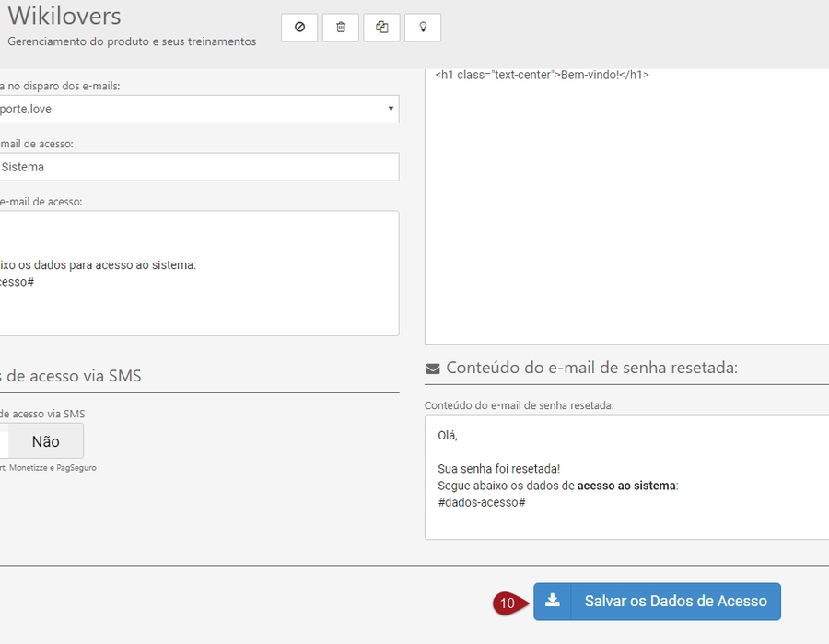Click the Wikilovers page title
Screen dimensions: 829x644
tap(64, 17)
